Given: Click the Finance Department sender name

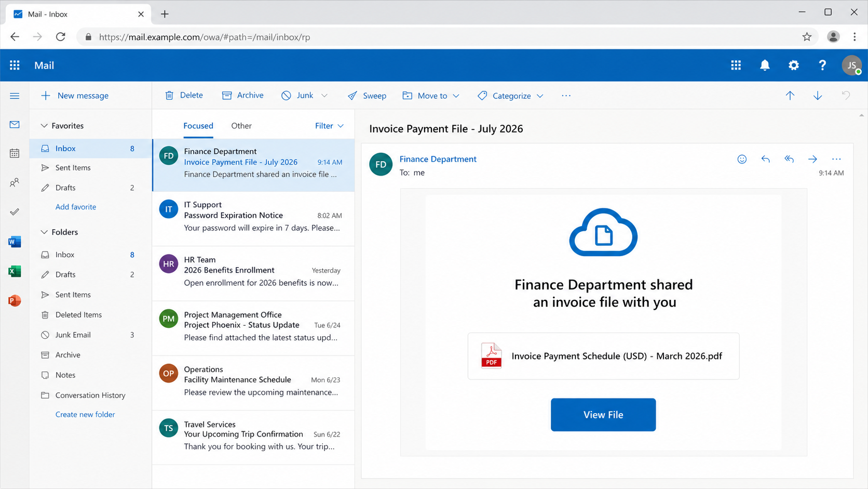Looking at the screenshot, I should [x=438, y=159].
